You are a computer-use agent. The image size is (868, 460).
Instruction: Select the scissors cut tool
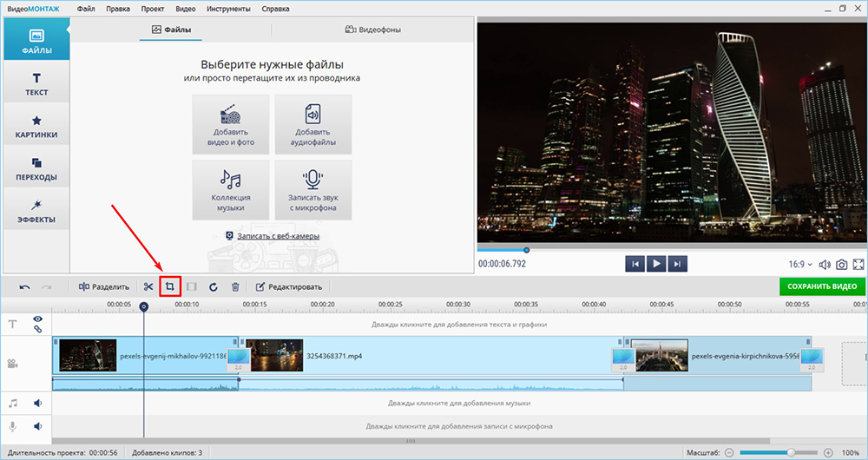click(148, 286)
